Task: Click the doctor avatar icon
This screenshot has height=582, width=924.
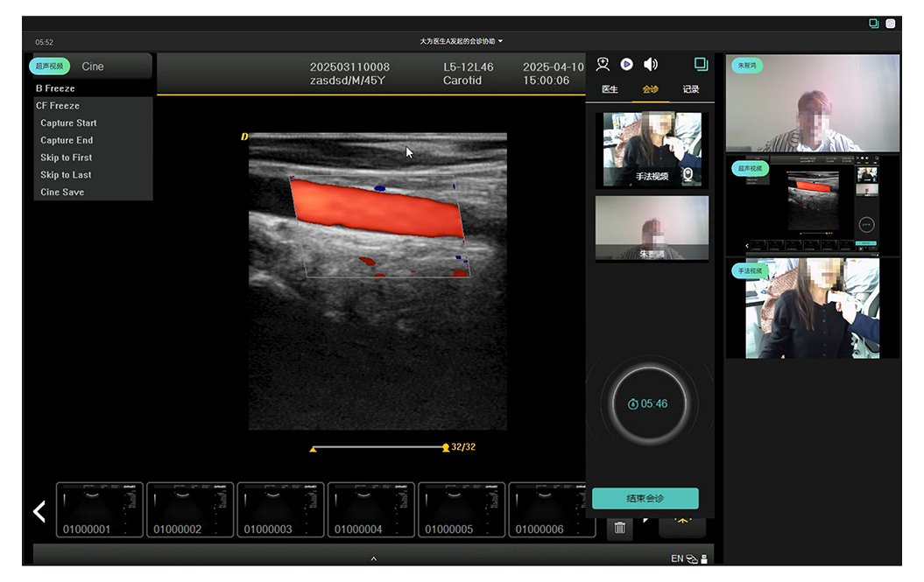Action: pyautogui.click(x=603, y=64)
